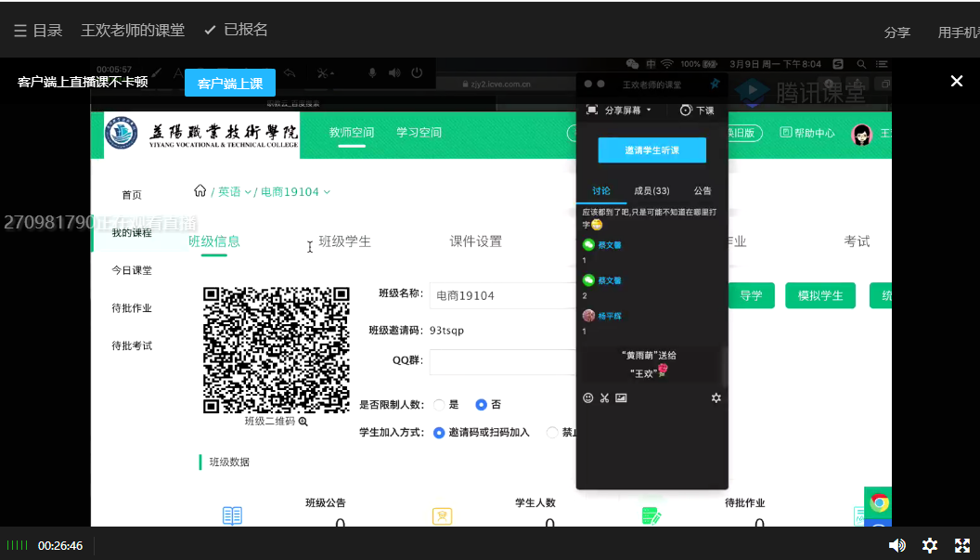Close the banner with the X icon
This screenshot has width=980, height=560.
[957, 82]
